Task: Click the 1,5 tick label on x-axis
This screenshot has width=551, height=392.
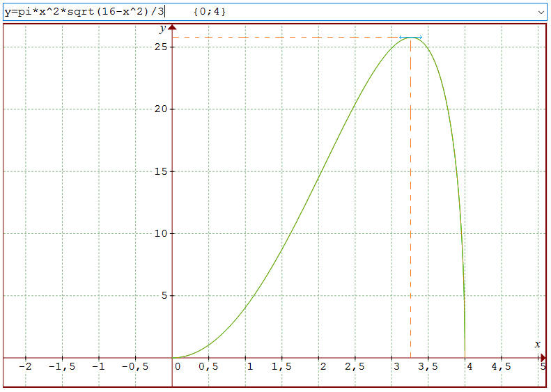Action: [281, 366]
